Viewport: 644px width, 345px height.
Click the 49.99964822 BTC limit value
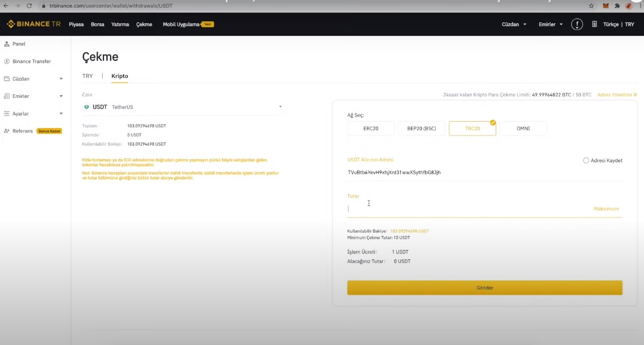point(551,95)
